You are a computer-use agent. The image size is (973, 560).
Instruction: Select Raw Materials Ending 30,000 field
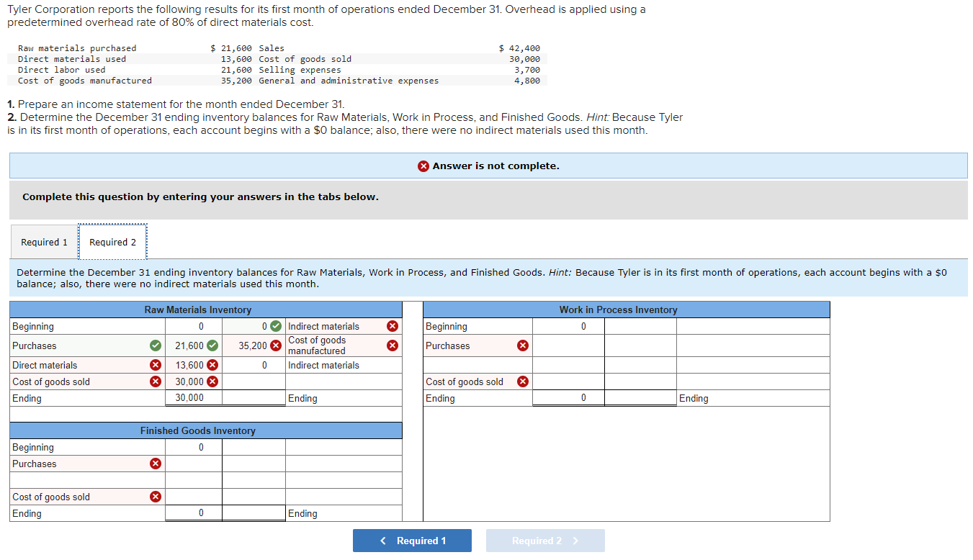(x=194, y=398)
